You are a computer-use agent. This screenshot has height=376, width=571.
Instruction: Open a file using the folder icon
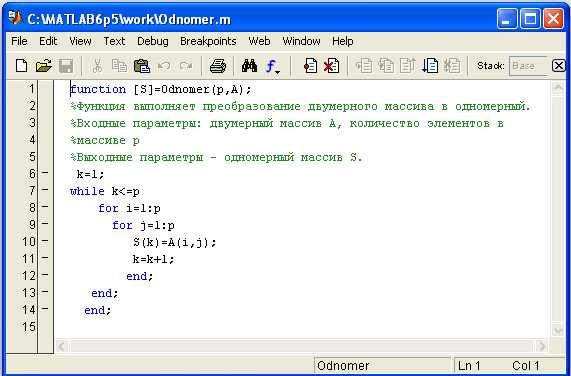pyautogui.click(x=44, y=66)
